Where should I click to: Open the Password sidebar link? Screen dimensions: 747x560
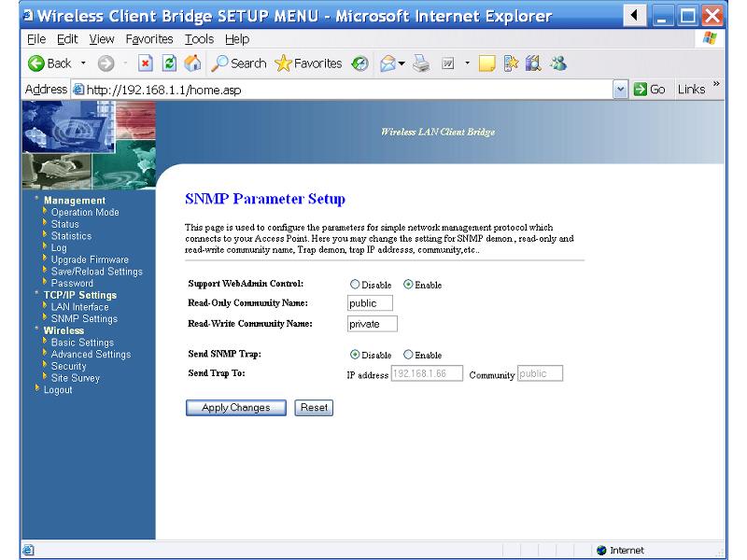(x=72, y=284)
